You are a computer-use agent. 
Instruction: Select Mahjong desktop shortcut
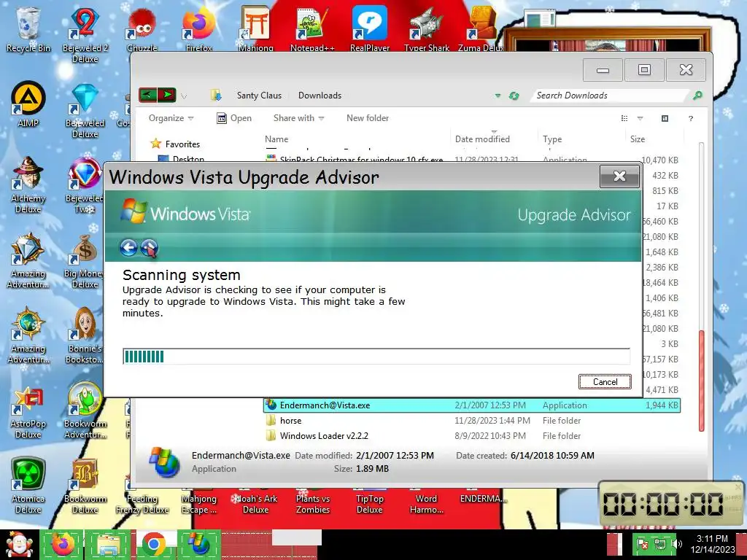tap(255, 29)
